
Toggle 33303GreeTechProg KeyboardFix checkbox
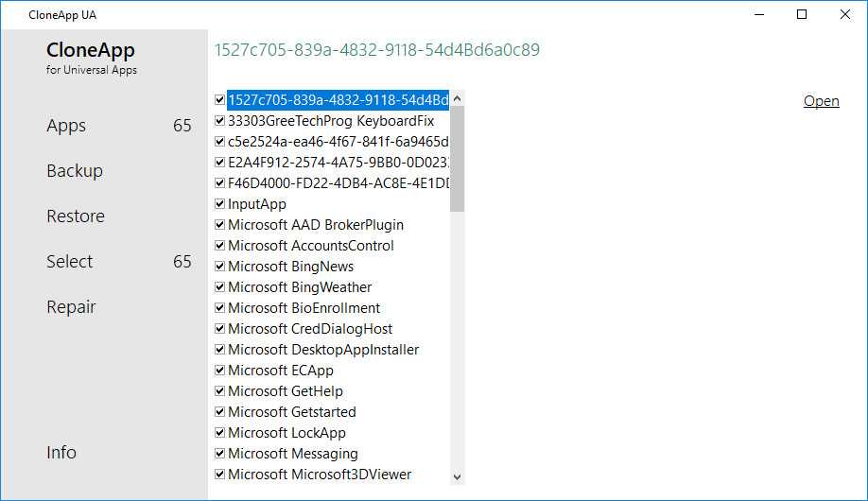[x=220, y=121]
